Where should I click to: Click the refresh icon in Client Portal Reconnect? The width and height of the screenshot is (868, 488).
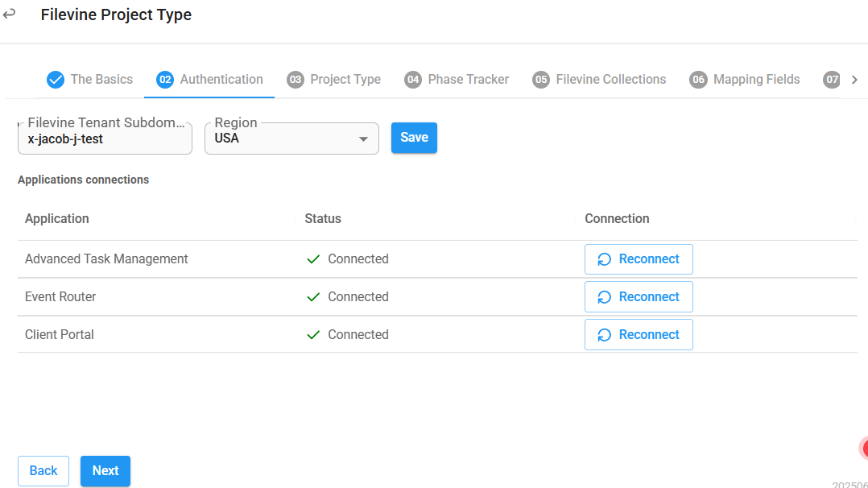point(605,334)
